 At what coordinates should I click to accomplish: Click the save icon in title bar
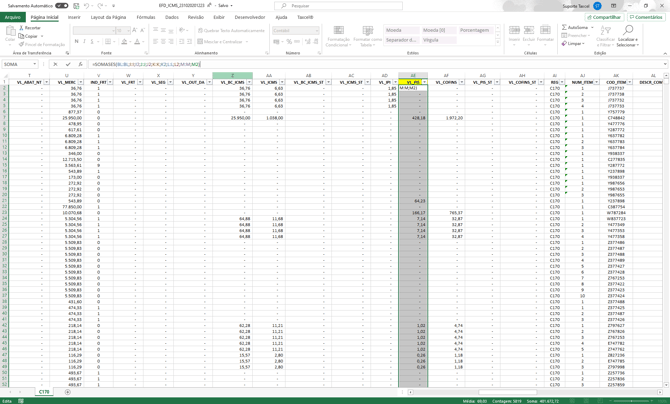pos(76,6)
